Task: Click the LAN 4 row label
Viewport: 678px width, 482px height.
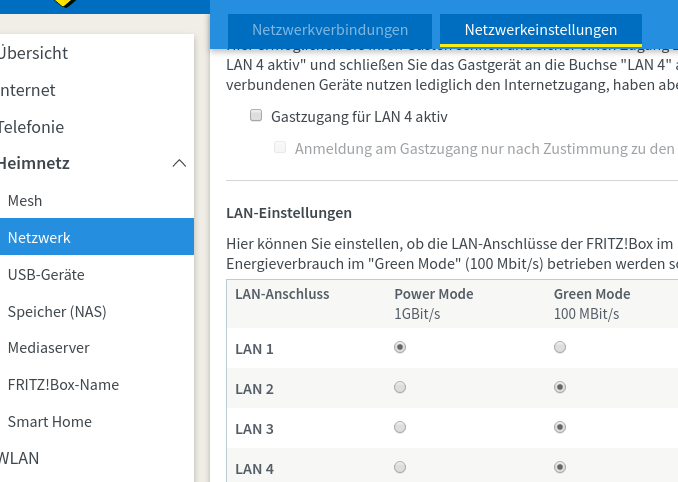Action: point(254,469)
